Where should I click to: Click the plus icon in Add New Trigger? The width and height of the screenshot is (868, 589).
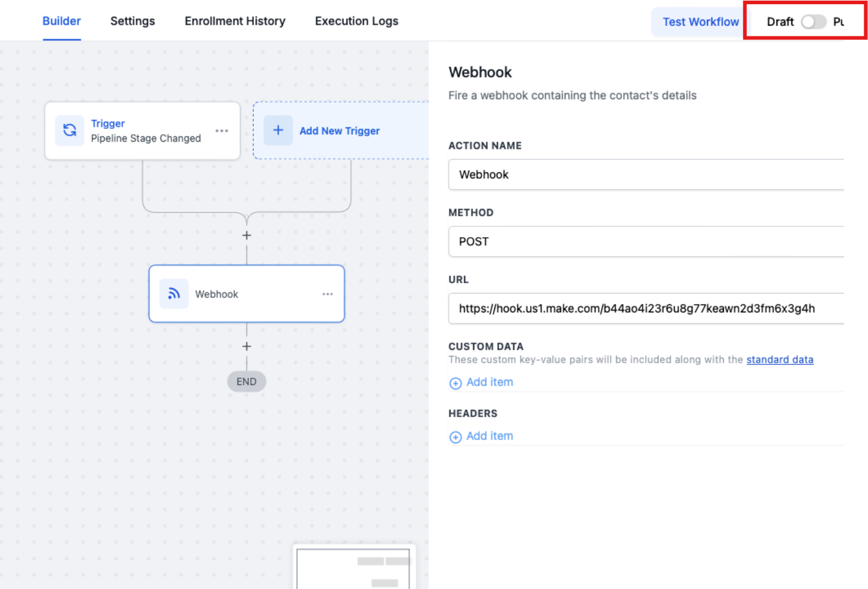(x=278, y=130)
